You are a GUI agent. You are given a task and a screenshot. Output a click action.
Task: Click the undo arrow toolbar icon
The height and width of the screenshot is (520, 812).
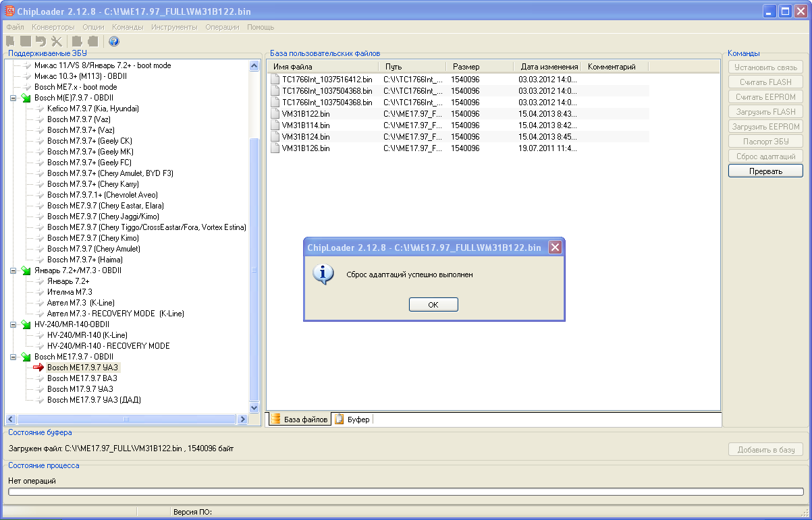(x=40, y=41)
